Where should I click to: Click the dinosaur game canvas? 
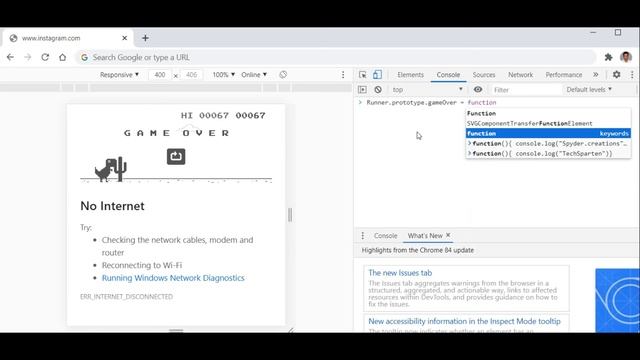176,146
